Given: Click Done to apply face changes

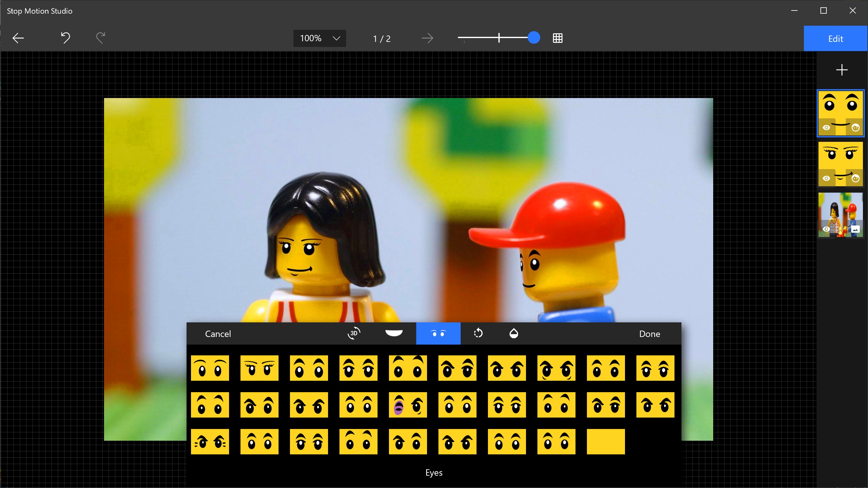Looking at the screenshot, I should click(x=649, y=334).
